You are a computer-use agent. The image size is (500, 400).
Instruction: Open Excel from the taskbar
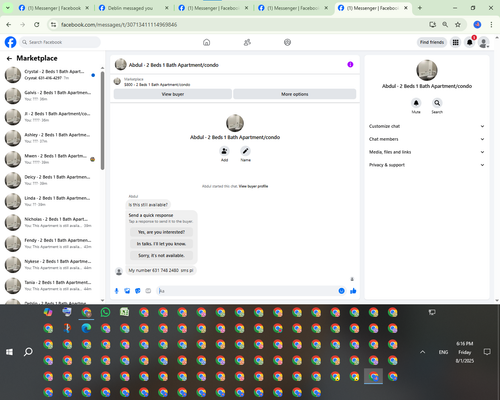125,312
